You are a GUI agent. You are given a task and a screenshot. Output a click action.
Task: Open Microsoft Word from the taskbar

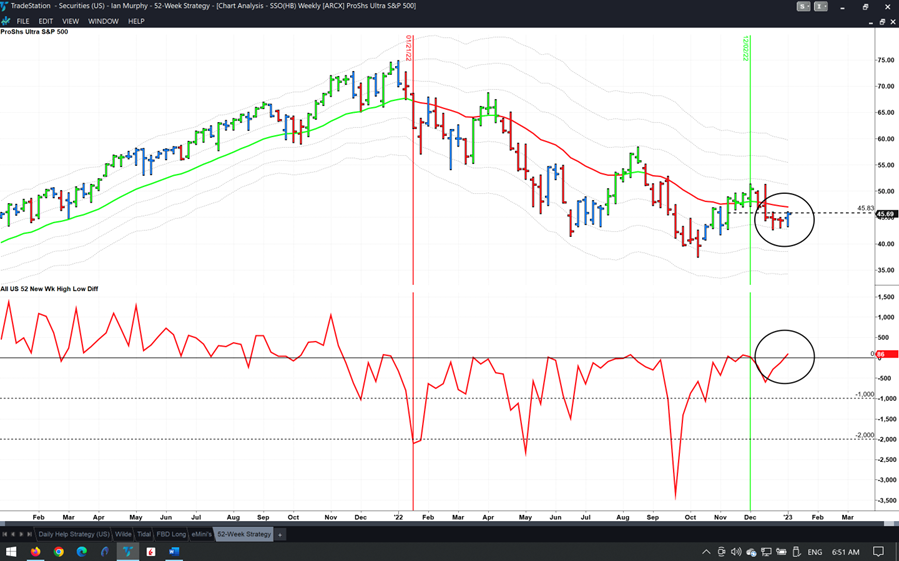click(174, 552)
